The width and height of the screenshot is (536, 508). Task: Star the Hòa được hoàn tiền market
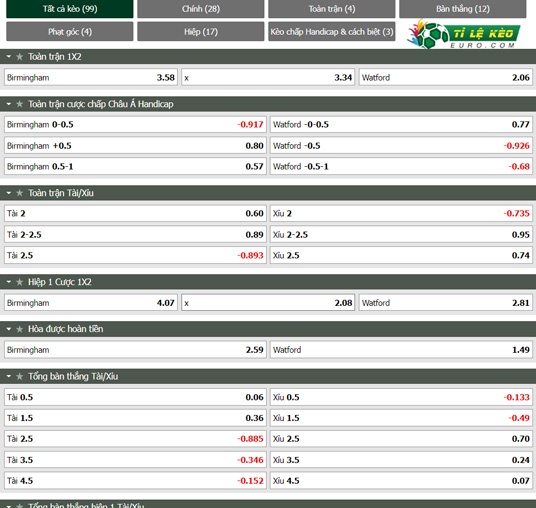click(19, 329)
